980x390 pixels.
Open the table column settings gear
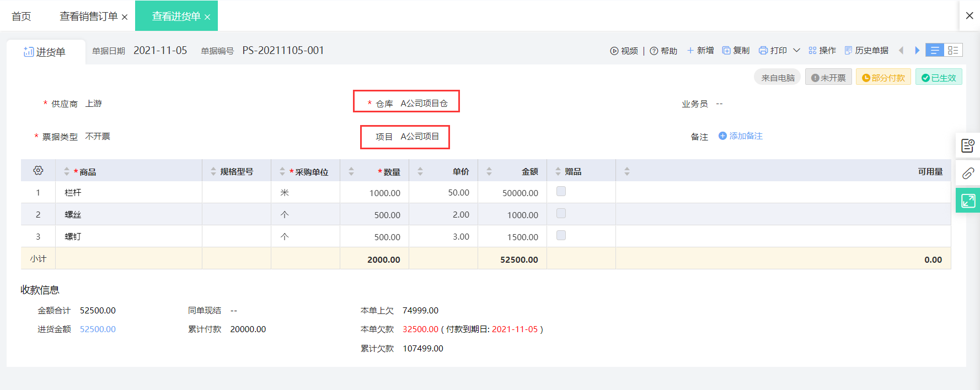point(38,171)
